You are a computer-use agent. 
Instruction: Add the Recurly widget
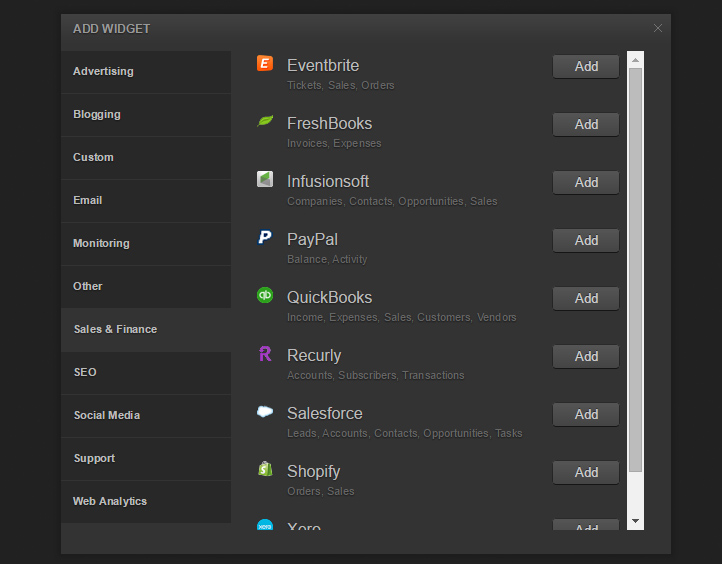[x=586, y=356]
